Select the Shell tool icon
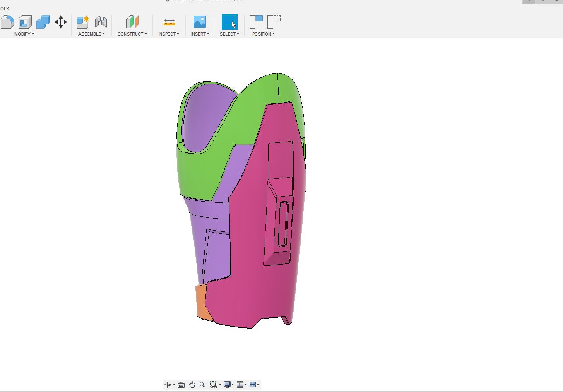The width and height of the screenshot is (563, 392). [x=25, y=22]
